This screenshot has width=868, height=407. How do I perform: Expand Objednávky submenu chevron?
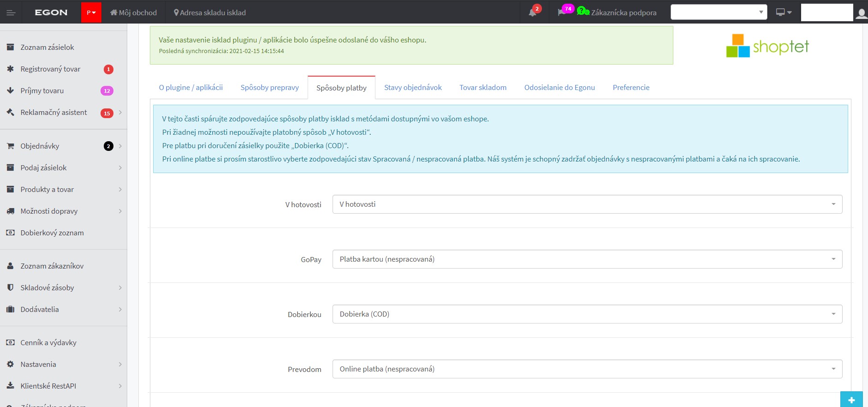(120, 146)
